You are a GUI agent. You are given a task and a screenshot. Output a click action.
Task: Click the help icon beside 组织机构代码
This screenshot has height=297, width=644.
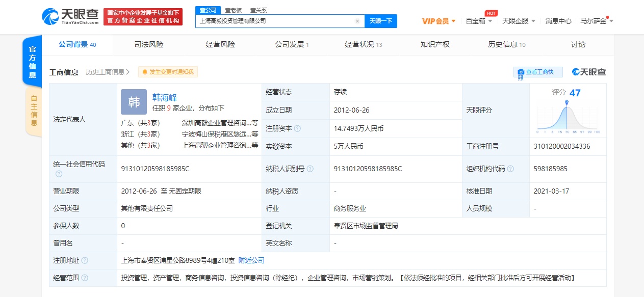[x=510, y=169]
